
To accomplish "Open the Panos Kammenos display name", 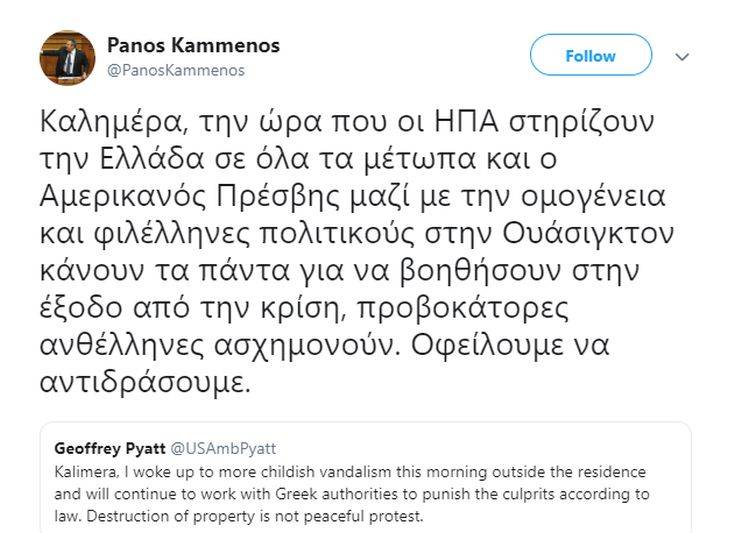I will click(192, 46).
